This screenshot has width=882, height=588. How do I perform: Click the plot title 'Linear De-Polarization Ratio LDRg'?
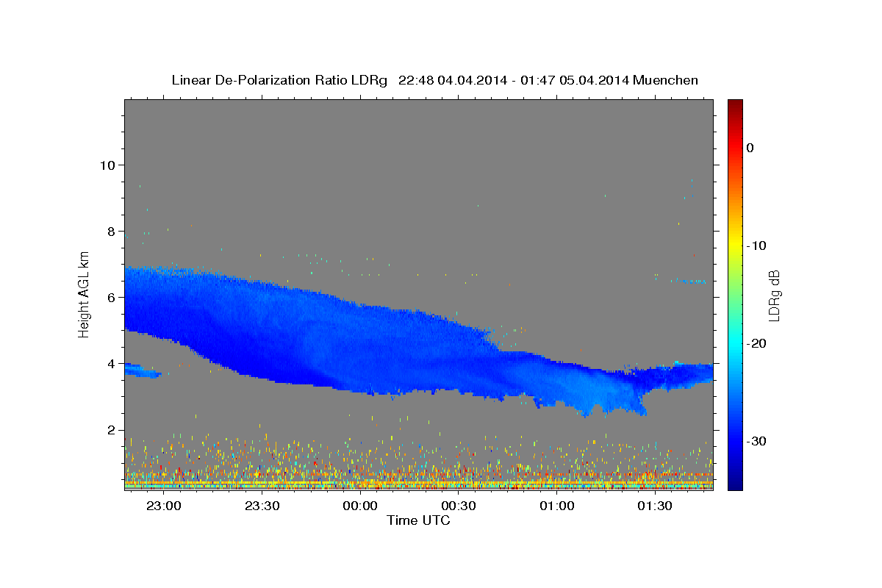[x=279, y=79]
